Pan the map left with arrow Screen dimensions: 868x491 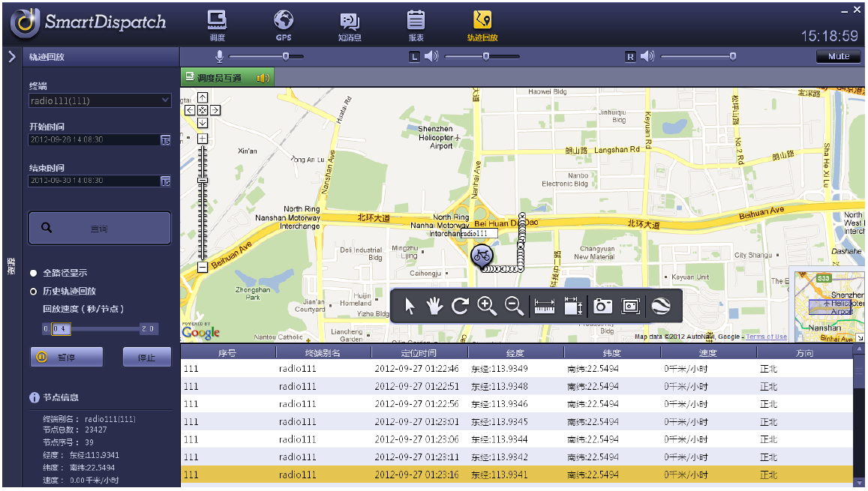coord(190,110)
